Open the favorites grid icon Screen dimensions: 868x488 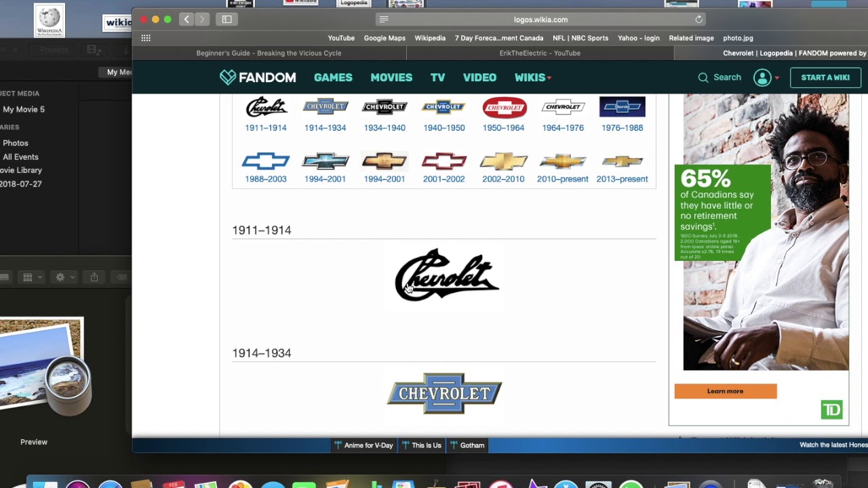pyautogui.click(x=146, y=38)
